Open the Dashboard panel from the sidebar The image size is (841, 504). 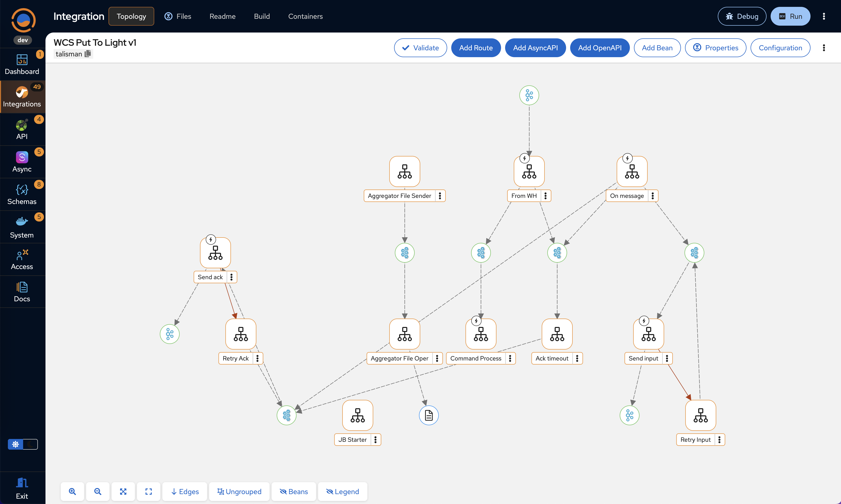(22, 63)
